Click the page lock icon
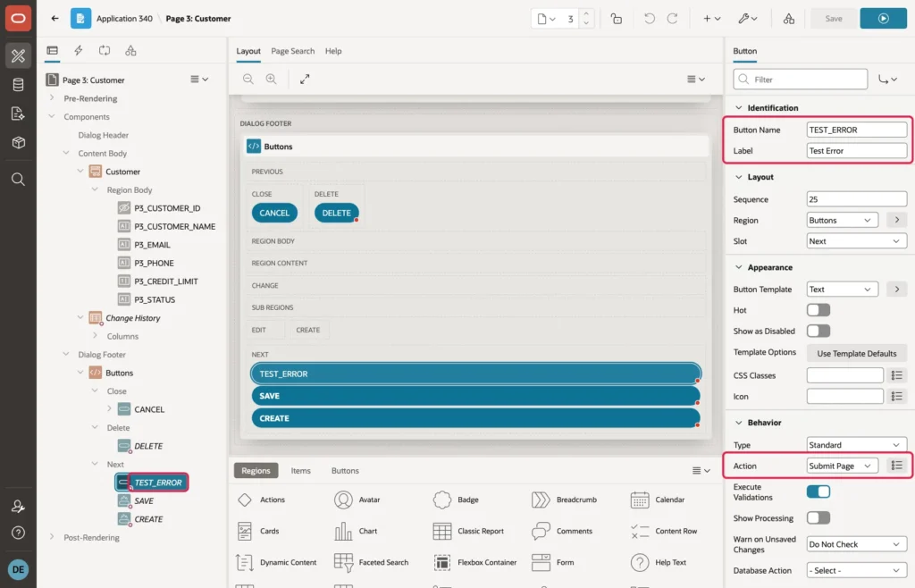Image resolution: width=915 pixels, height=588 pixels. (x=617, y=19)
